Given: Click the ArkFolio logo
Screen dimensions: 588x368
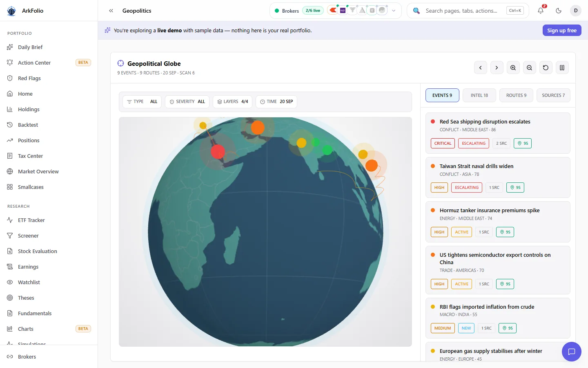Looking at the screenshot, I should [x=11, y=11].
